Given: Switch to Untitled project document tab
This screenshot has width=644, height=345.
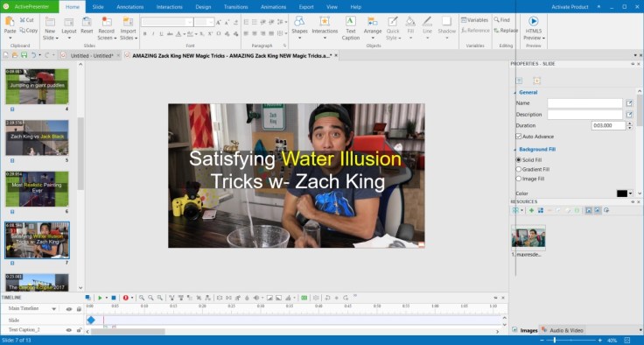Looking at the screenshot, I should click(x=92, y=55).
